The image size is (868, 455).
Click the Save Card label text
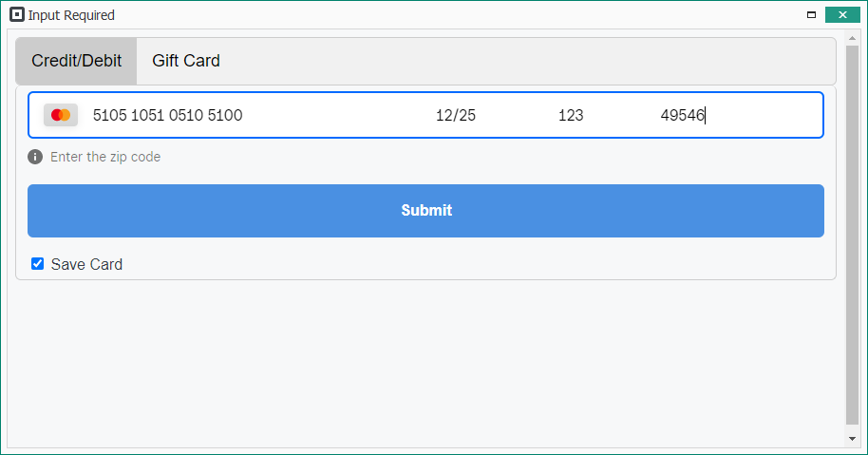pyautogui.click(x=86, y=265)
